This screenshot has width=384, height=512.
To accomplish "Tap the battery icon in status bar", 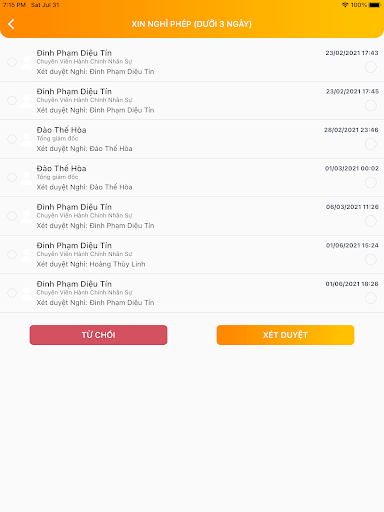I will [375, 5].
